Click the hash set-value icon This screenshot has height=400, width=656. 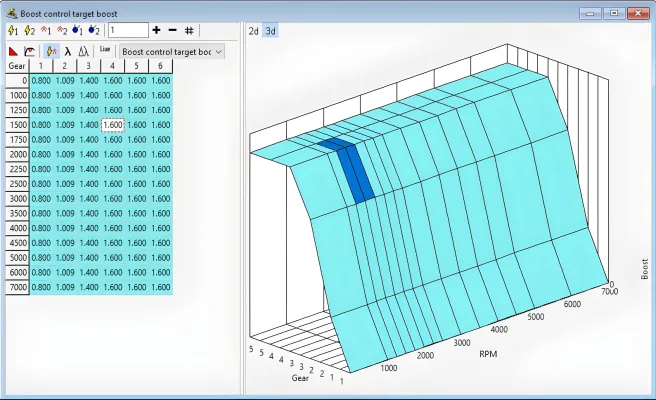pos(189,31)
